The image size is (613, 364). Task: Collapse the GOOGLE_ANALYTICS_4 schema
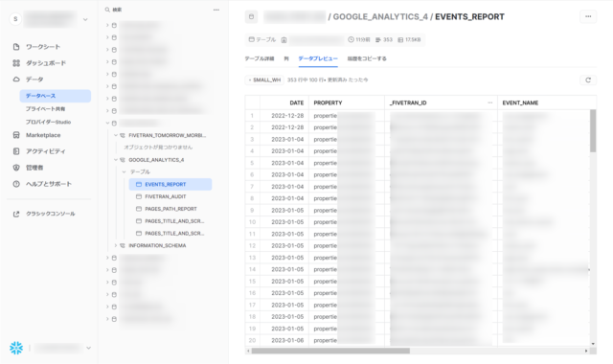pyautogui.click(x=116, y=160)
